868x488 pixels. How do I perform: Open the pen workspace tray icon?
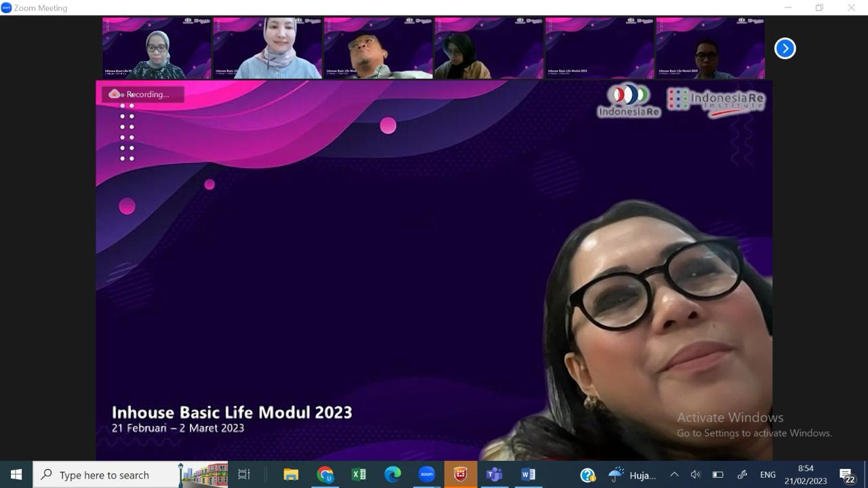pos(742,474)
